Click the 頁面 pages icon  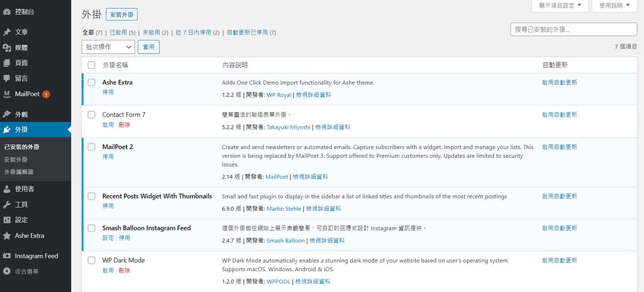[7, 63]
